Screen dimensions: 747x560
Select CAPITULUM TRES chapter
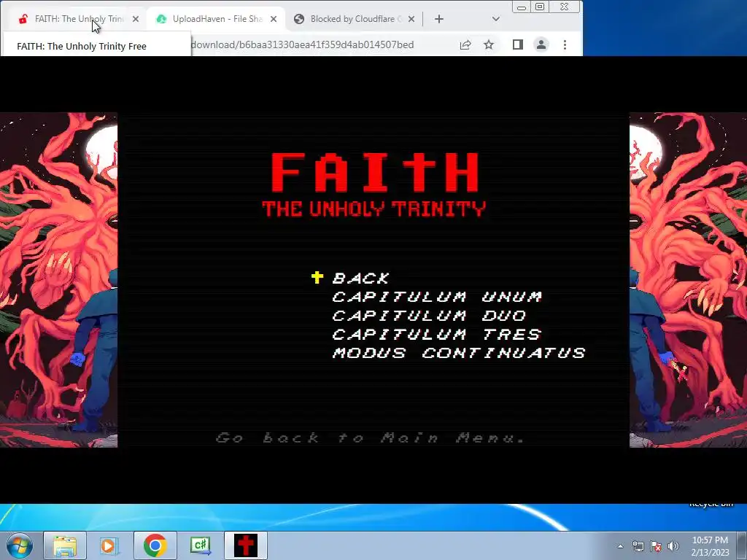(x=437, y=334)
